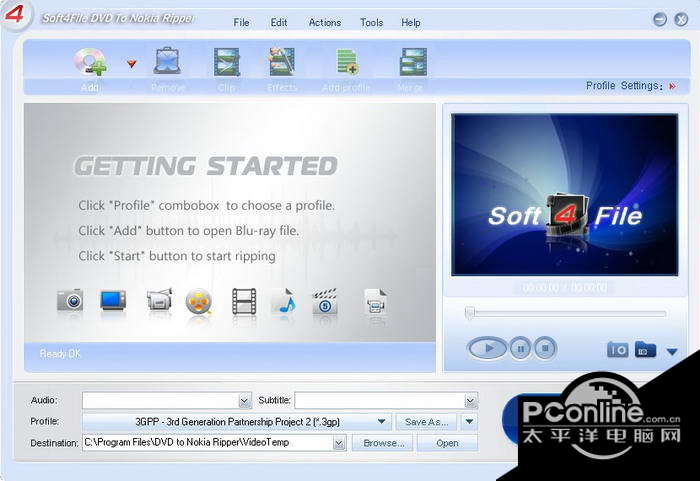Click the Soft4File preview thumbnail

pos(564,195)
